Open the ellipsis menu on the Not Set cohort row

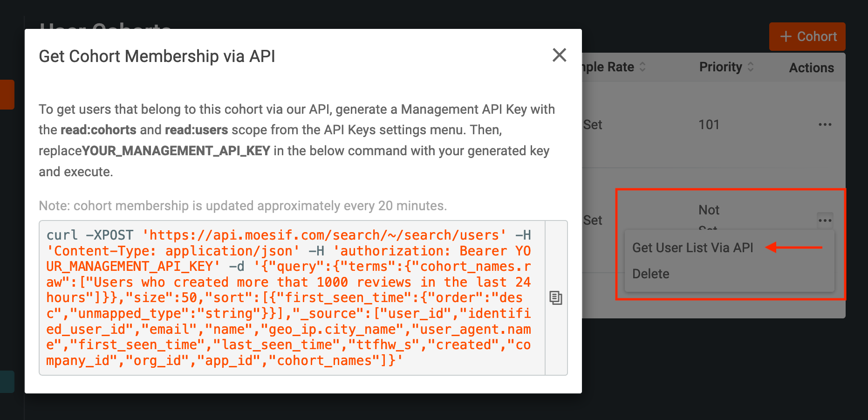(x=825, y=220)
